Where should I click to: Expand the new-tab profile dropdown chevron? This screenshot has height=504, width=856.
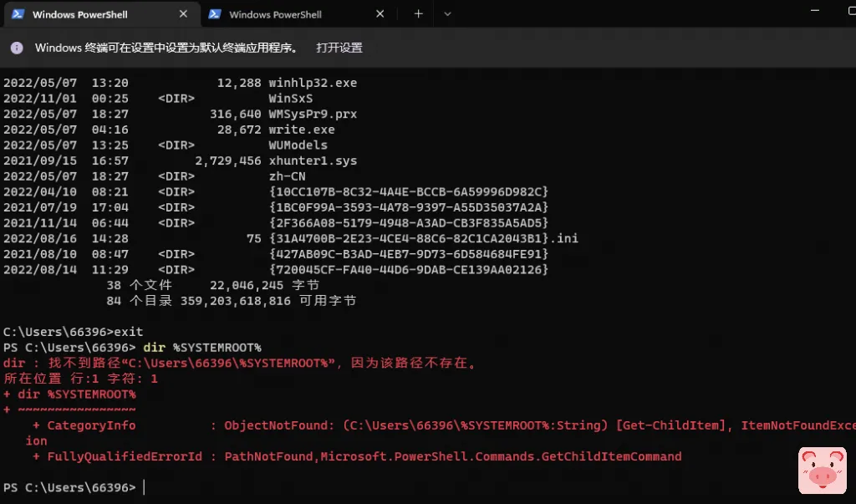click(x=447, y=14)
